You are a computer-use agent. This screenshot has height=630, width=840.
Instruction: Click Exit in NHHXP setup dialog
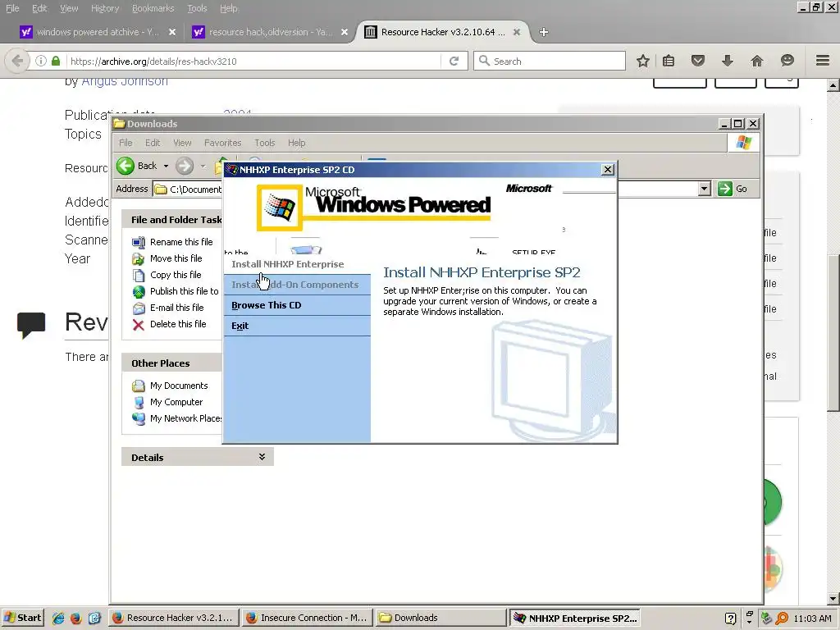click(240, 326)
